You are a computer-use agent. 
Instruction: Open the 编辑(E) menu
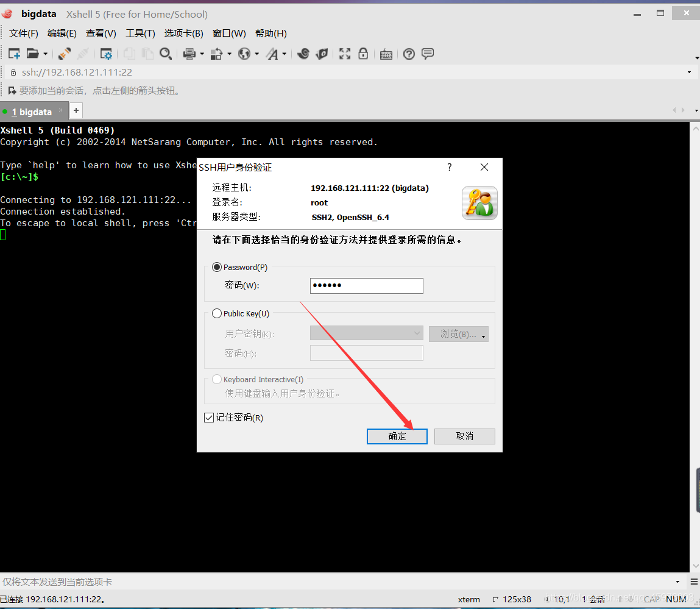(62, 34)
